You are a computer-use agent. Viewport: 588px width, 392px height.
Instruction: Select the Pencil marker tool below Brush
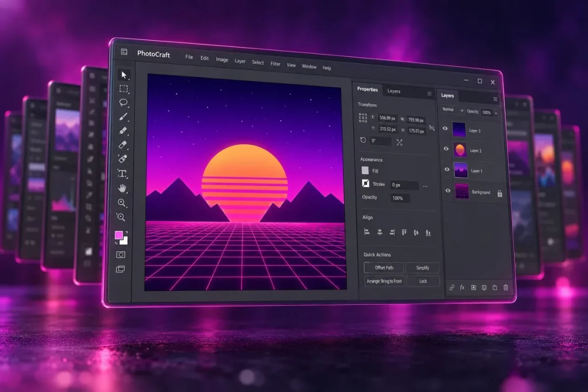tap(123, 131)
